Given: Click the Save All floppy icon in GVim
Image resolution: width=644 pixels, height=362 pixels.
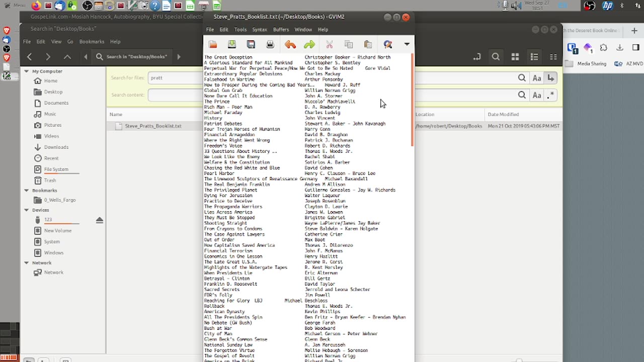Looking at the screenshot, I should [x=251, y=45].
